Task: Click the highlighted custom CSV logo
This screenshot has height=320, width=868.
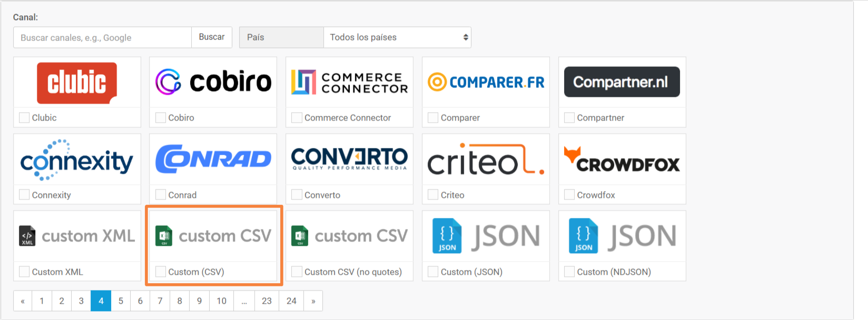Action: [x=213, y=236]
